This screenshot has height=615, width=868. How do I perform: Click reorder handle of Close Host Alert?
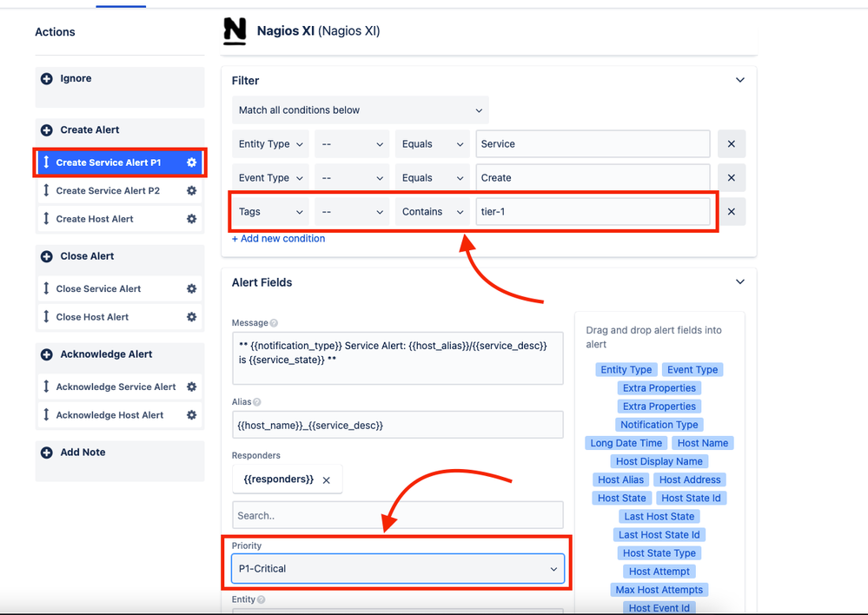[46, 316]
